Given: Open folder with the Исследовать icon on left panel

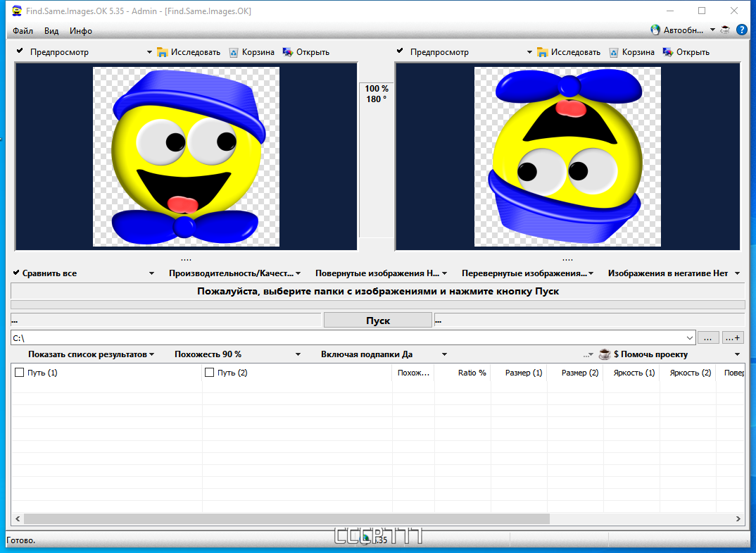Looking at the screenshot, I should click(163, 51).
